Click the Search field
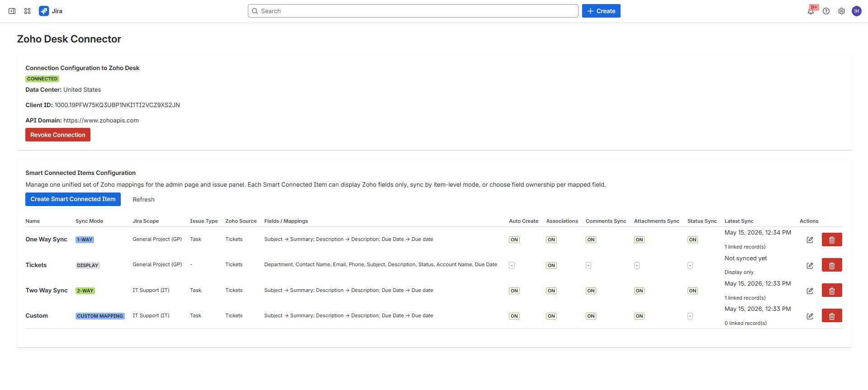The height and width of the screenshot is (390, 868). tap(413, 11)
